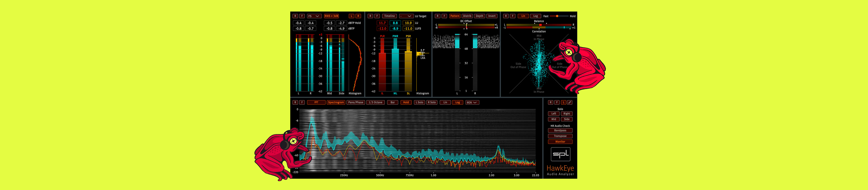Click the resize arrows icon in Solo panel
The image size is (868, 190).
click(569, 102)
